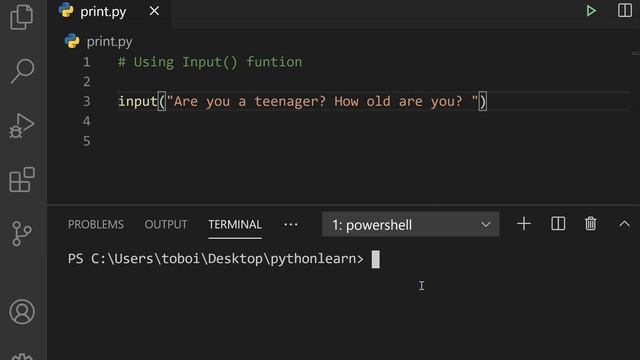Click the terminal path 'C:\Users\toboi\Desktop\pythonlearn'
Image resolution: width=640 pixels, height=360 pixels.
point(224,259)
